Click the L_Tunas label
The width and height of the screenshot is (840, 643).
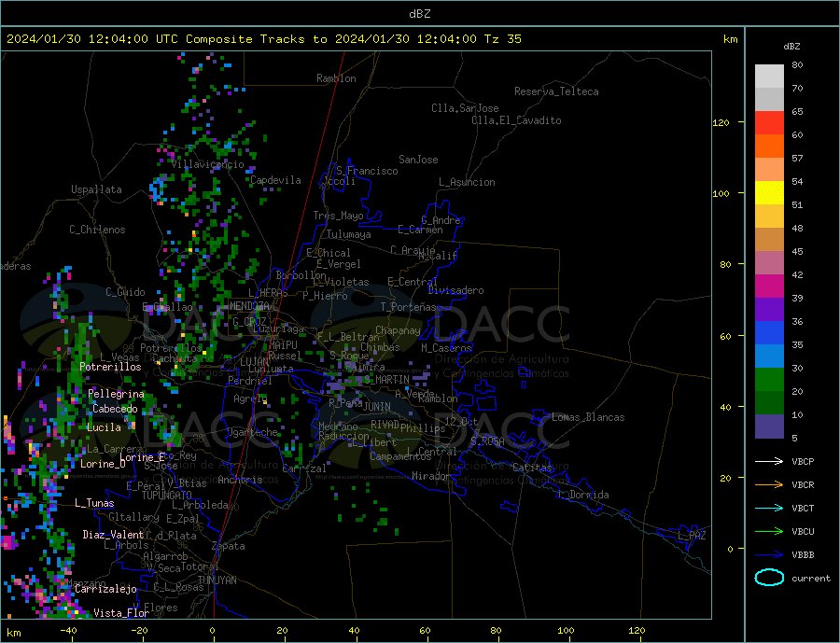pos(94,503)
